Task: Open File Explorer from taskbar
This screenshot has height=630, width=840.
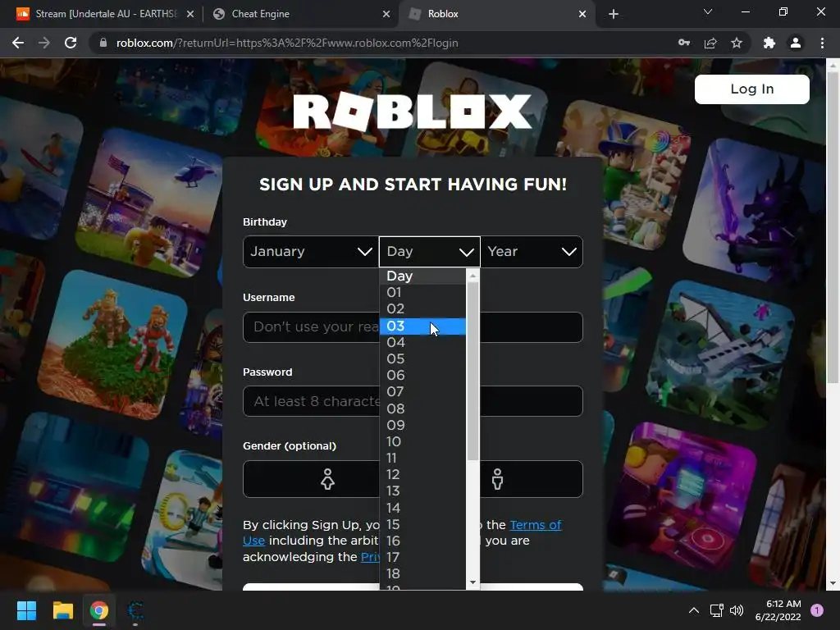Action: click(x=62, y=610)
